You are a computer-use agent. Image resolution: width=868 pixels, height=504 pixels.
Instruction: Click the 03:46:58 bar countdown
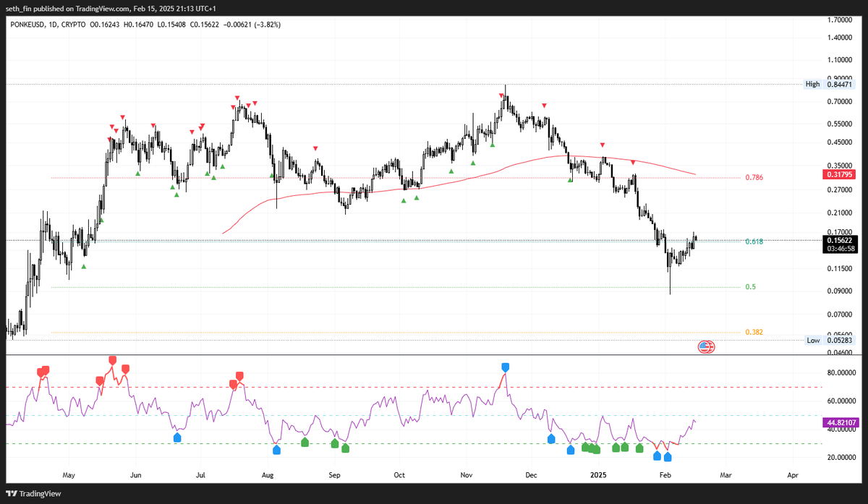(841, 248)
